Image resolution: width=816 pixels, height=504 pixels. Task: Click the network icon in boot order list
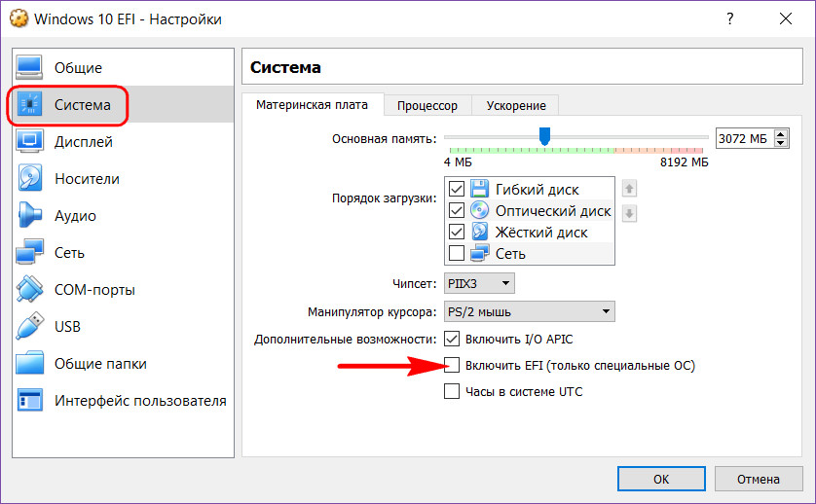(x=479, y=253)
